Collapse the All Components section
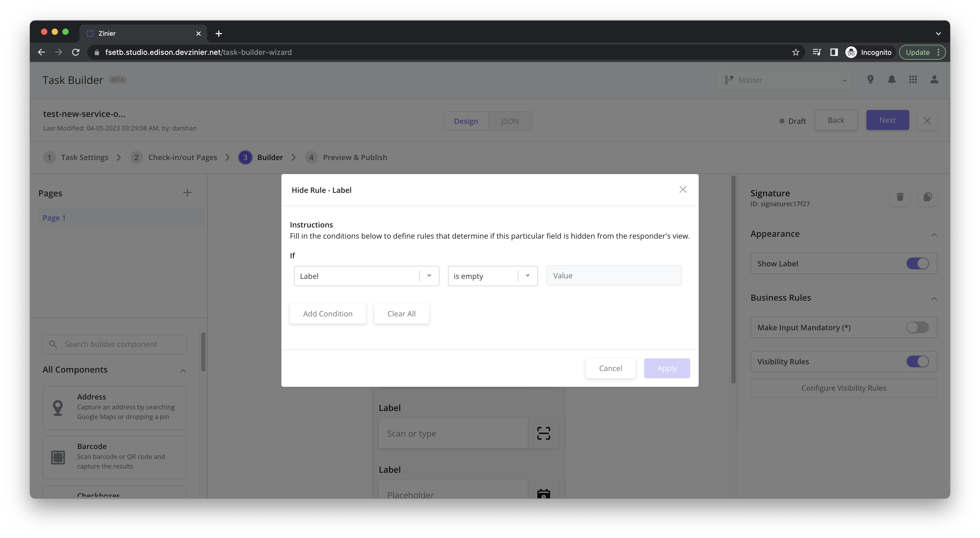 pyautogui.click(x=183, y=370)
